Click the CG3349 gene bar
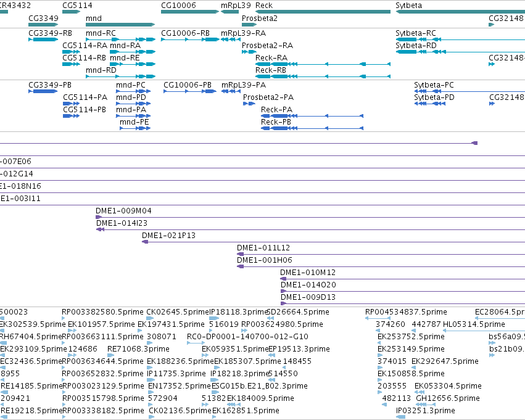 click(x=43, y=25)
